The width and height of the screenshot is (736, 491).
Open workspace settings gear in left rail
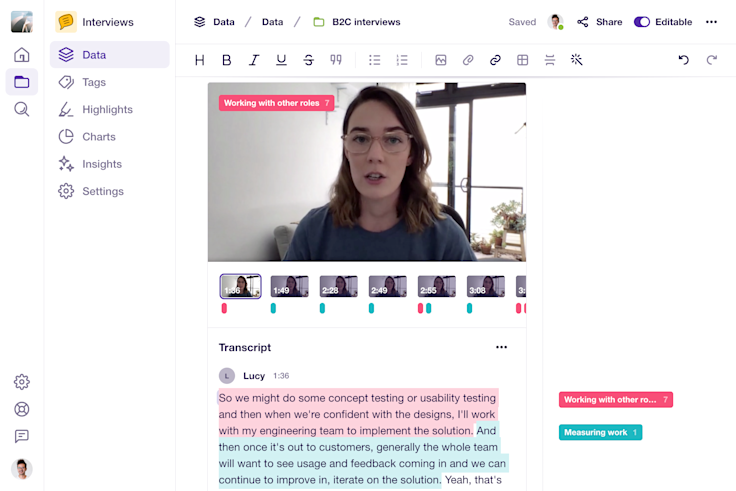[x=22, y=382]
